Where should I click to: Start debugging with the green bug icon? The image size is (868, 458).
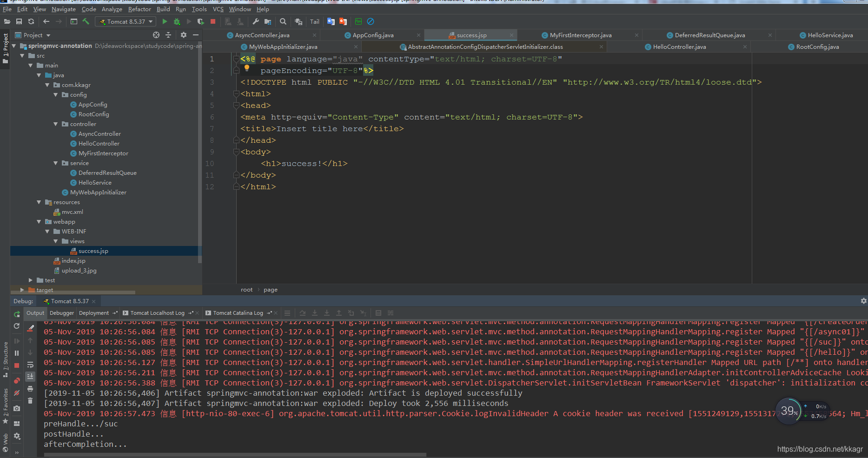click(x=177, y=21)
